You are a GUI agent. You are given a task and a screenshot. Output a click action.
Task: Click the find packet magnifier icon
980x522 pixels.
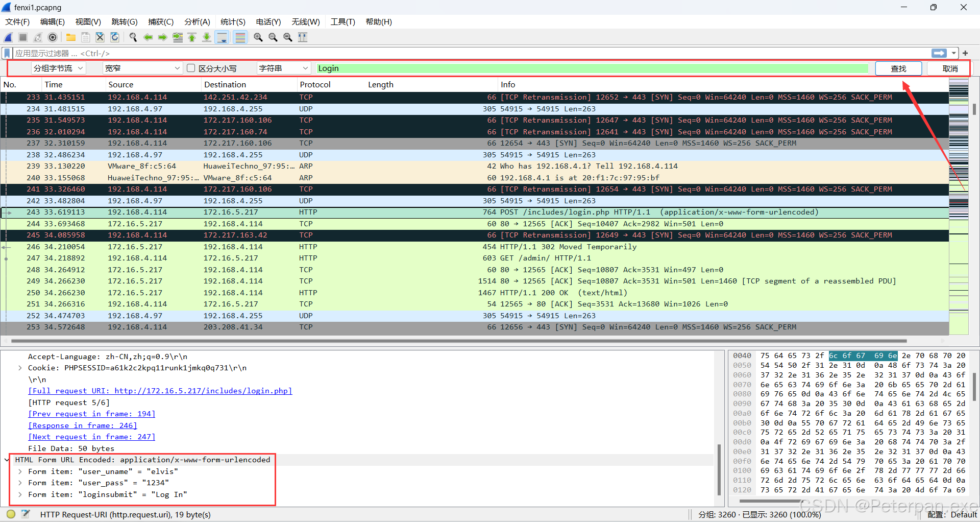[x=133, y=37]
